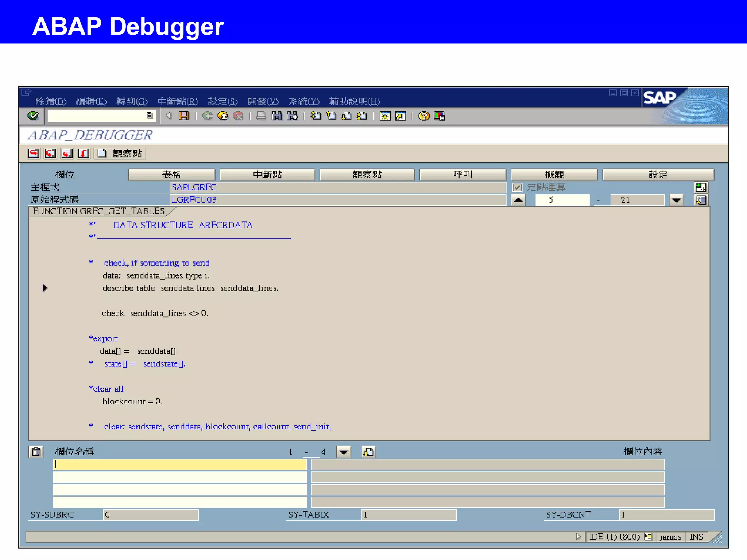Click the Create New Session icon
747x560 pixels.
click(x=385, y=116)
